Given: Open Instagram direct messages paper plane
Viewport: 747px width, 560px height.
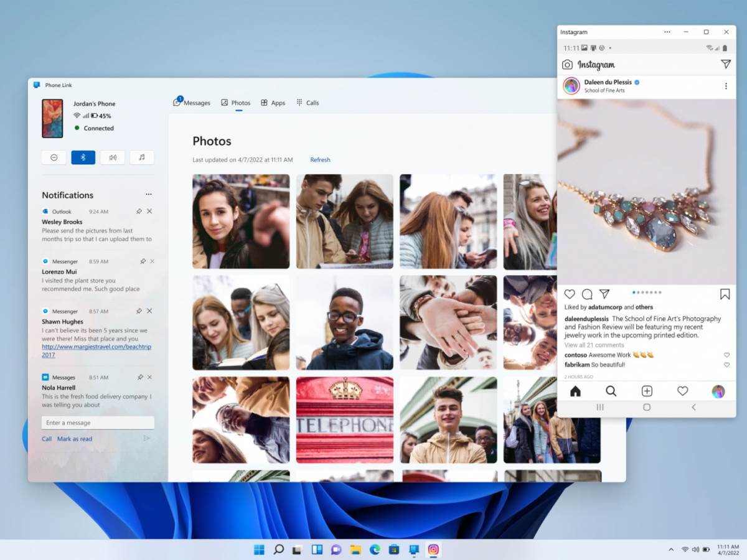Looking at the screenshot, I should [x=725, y=64].
